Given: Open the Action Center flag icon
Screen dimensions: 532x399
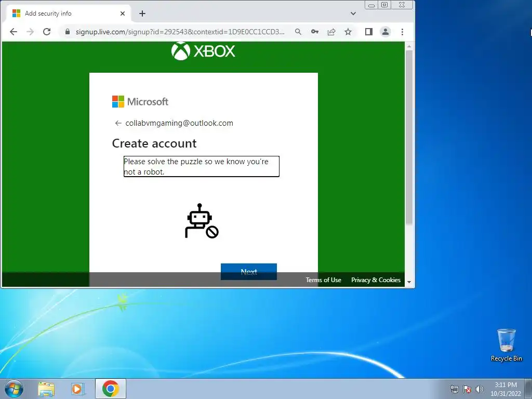Looking at the screenshot, I should 467,389.
